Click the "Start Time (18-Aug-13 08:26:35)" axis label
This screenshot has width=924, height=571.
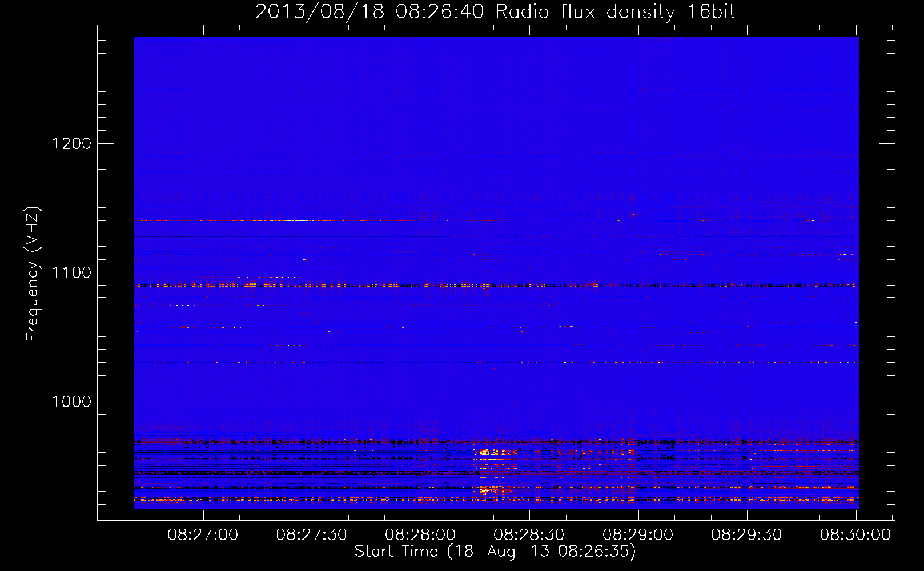click(495, 551)
